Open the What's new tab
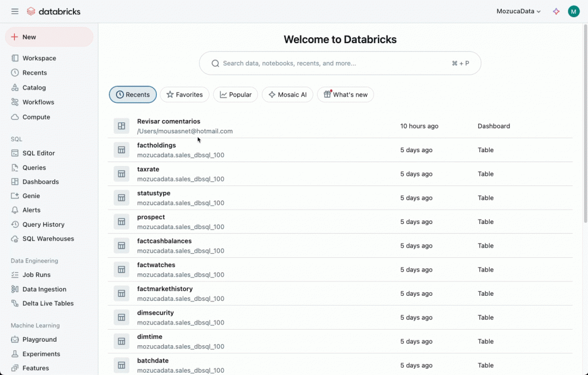 pos(345,95)
